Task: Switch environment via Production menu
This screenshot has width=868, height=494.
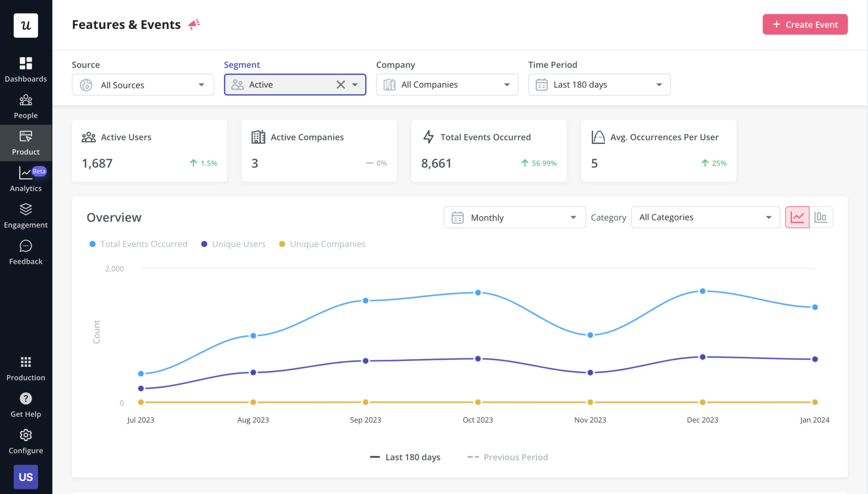Action: pyautogui.click(x=26, y=369)
